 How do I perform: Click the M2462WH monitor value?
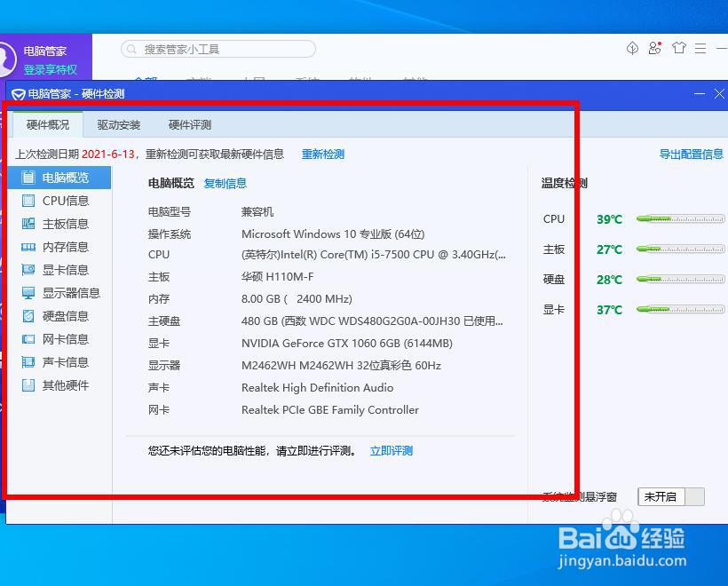coord(341,366)
